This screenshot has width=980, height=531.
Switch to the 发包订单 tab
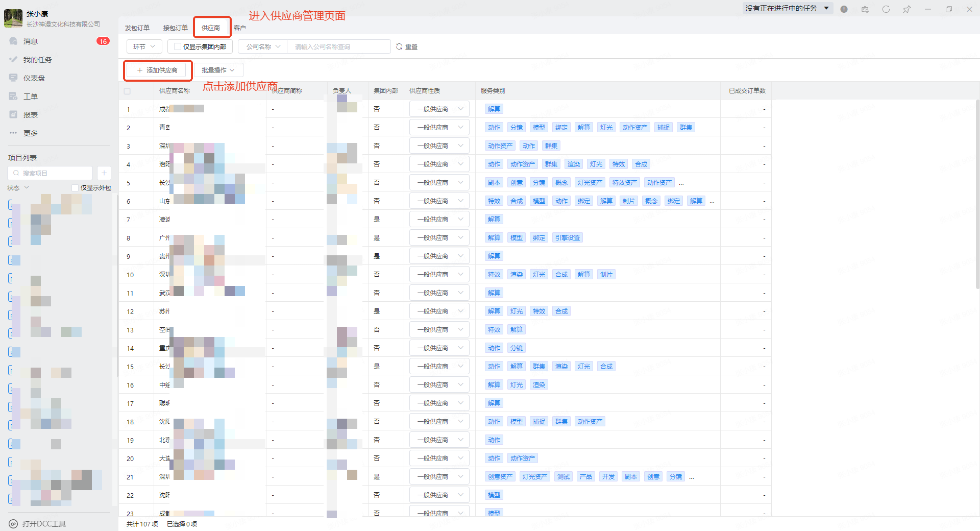(137, 28)
